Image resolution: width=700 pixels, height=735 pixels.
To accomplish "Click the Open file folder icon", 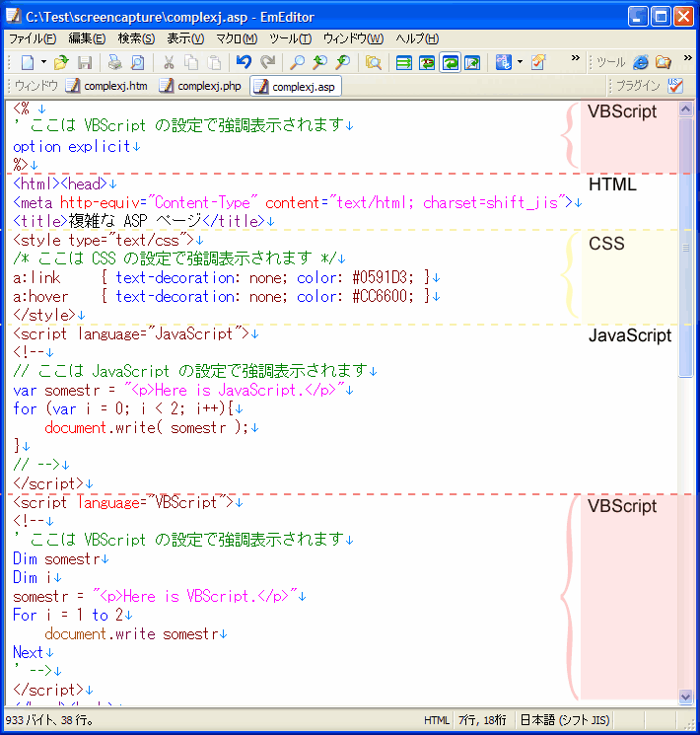I will click(61, 62).
